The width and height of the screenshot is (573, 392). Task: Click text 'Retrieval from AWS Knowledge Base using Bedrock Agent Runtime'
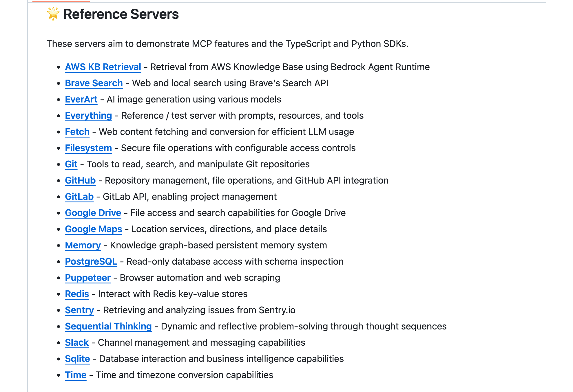290,67
